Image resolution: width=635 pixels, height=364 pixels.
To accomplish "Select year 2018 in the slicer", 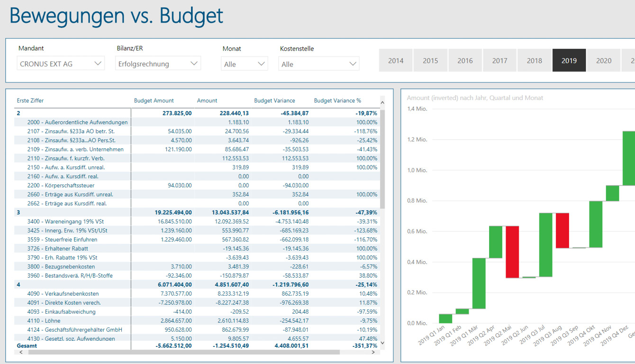I will tap(534, 61).
